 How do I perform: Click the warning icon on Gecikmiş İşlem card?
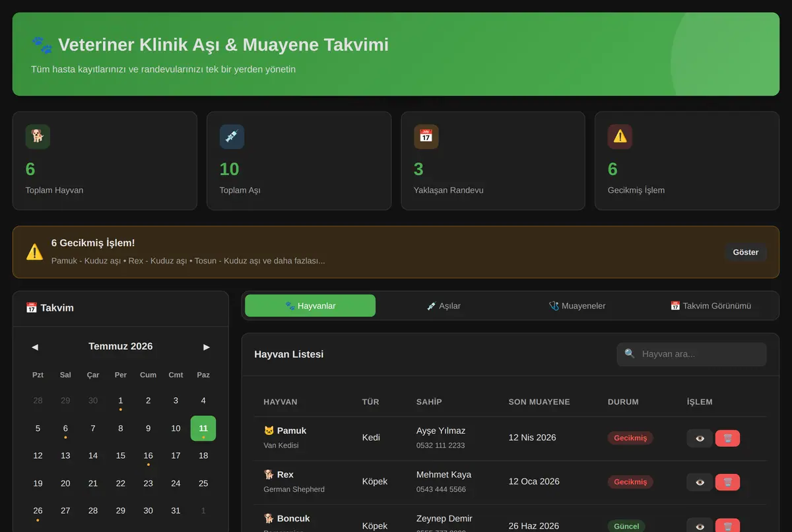(620, 137)
